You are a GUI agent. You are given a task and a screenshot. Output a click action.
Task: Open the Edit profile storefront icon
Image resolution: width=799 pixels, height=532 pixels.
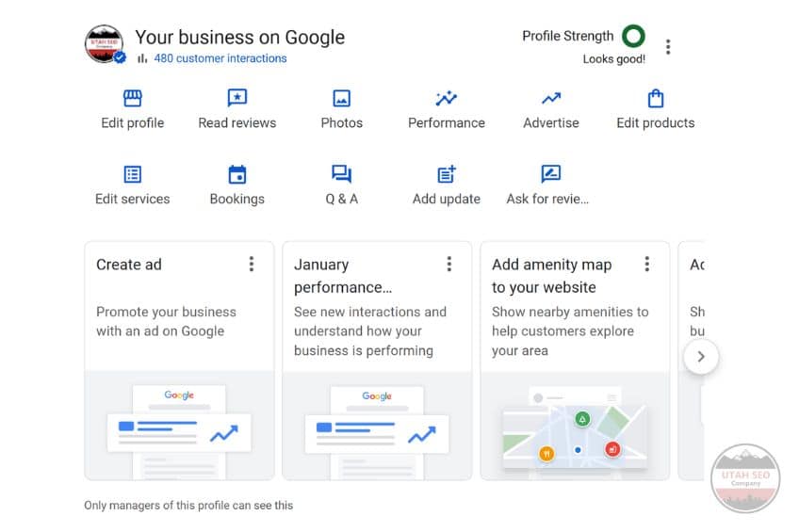(133, 99)
